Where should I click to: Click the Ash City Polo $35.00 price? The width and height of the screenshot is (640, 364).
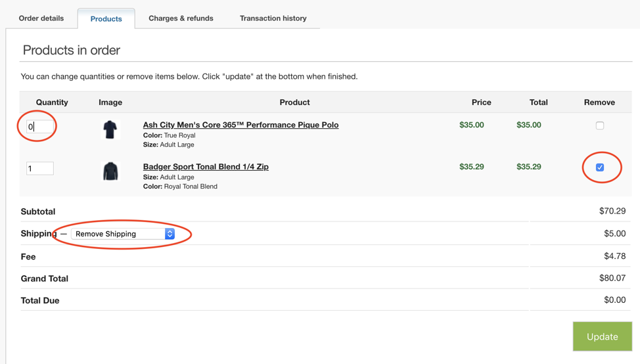[471, 125]
